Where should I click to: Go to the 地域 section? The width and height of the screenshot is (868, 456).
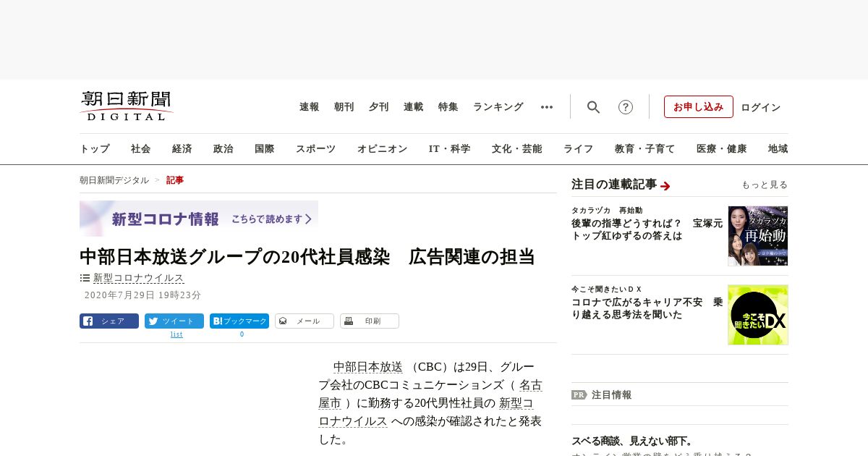778,149
